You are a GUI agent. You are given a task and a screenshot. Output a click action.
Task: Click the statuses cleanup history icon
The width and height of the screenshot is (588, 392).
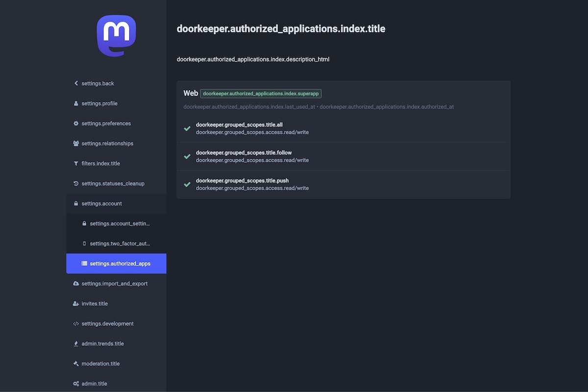76,184
